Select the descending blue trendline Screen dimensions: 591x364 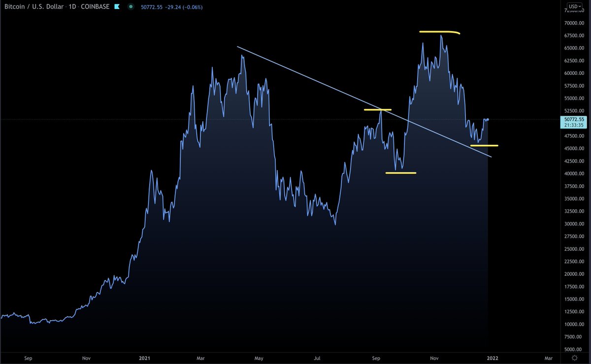(364, 102)
